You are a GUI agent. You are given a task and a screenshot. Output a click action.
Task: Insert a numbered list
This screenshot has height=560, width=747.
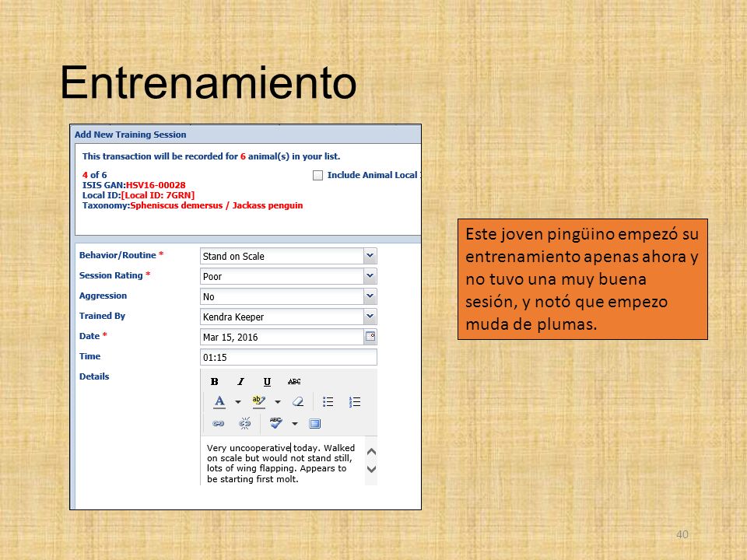click(x=355, y=401)
